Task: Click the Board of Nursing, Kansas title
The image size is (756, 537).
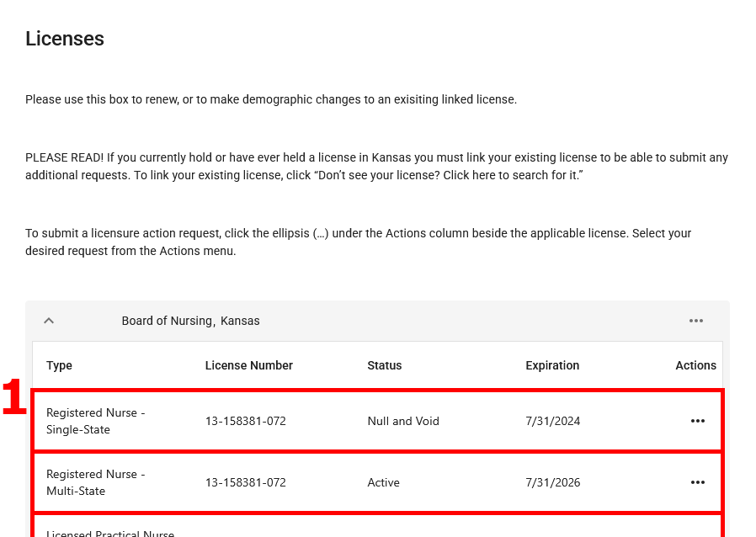Action: click(190, 321)
